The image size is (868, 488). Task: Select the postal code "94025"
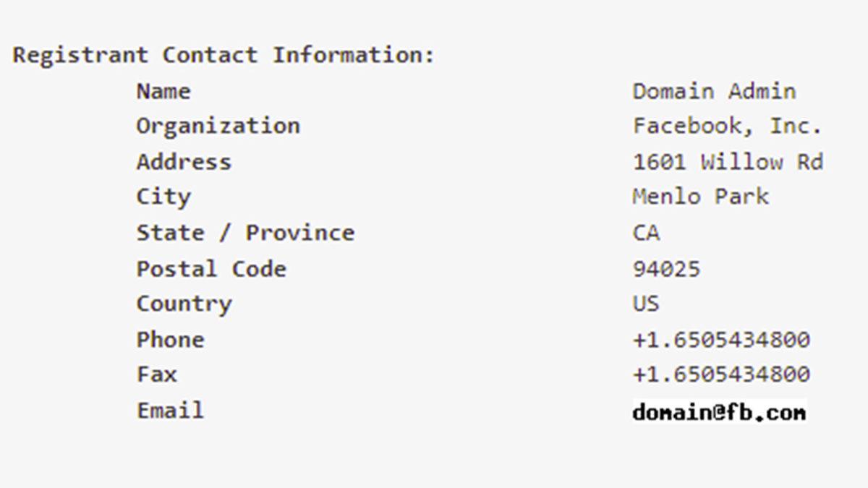tap(666, 269)
